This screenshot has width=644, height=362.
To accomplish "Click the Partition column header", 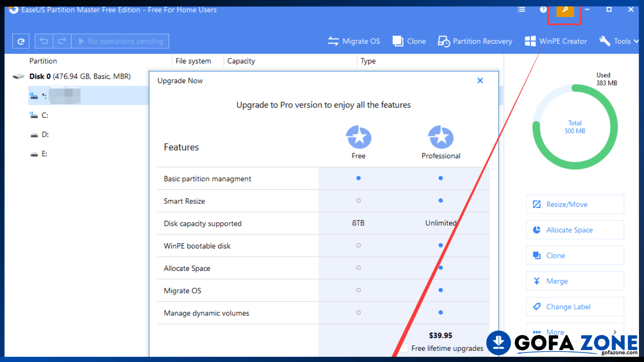I will pyautogui.click(x=43, y=61).
